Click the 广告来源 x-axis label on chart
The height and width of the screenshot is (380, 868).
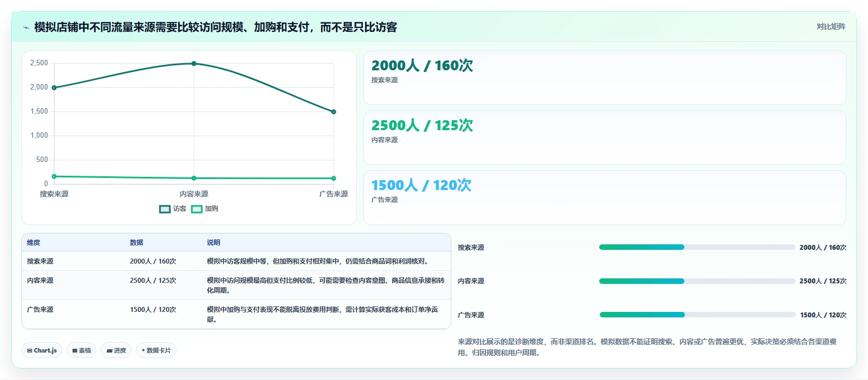(x=334, y=194)
